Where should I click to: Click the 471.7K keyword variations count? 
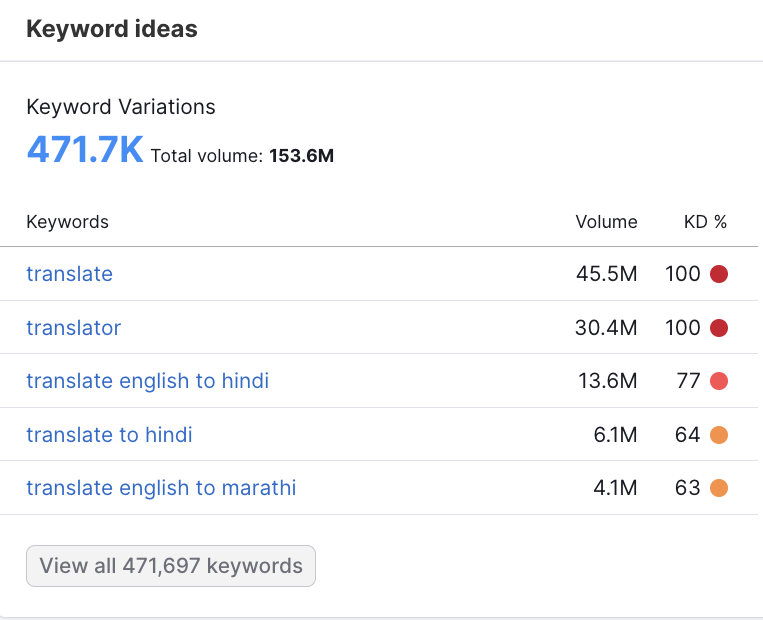85,149
